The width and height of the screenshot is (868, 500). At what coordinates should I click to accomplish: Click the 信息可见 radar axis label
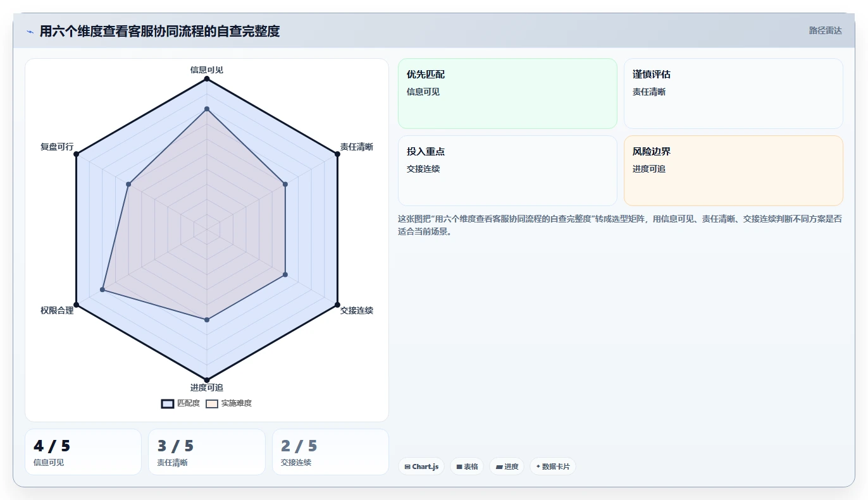pos(207,70)
